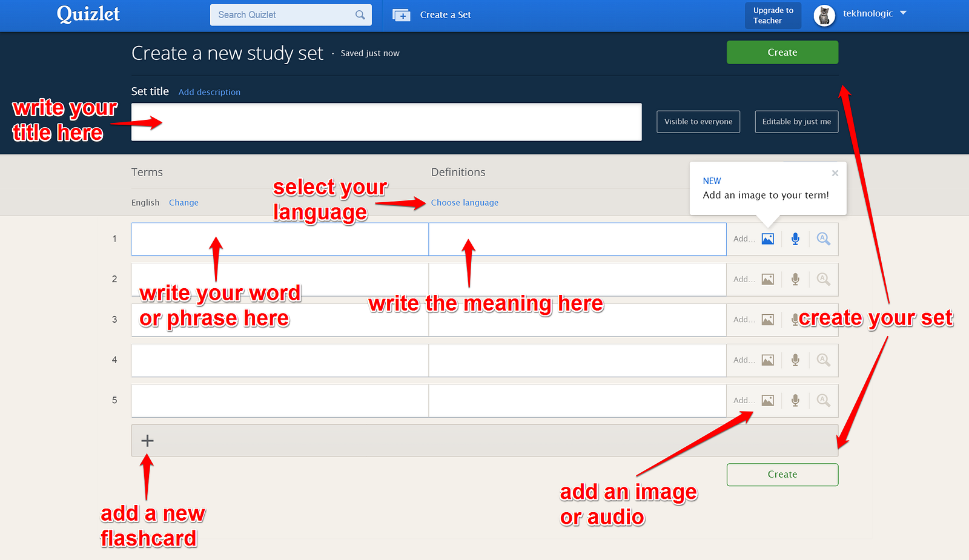The image size is (969, 560).
Task: Click the definition field in row 5
Action: (578, 400)
